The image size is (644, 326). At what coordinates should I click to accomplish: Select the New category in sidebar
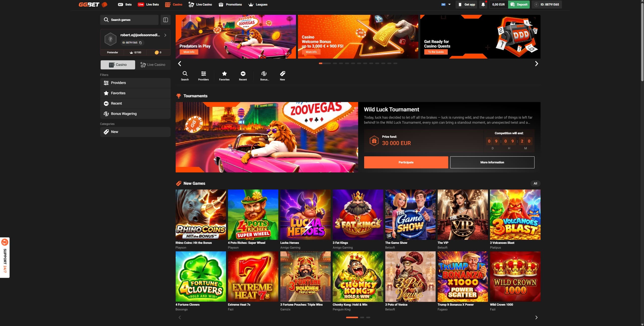tap(135, 132)
